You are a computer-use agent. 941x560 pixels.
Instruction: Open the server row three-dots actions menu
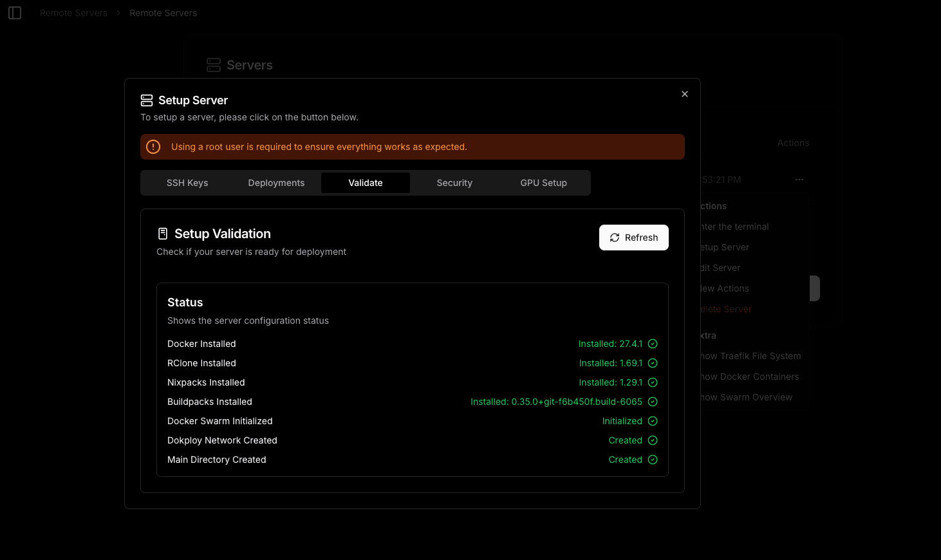coord(799,180)
